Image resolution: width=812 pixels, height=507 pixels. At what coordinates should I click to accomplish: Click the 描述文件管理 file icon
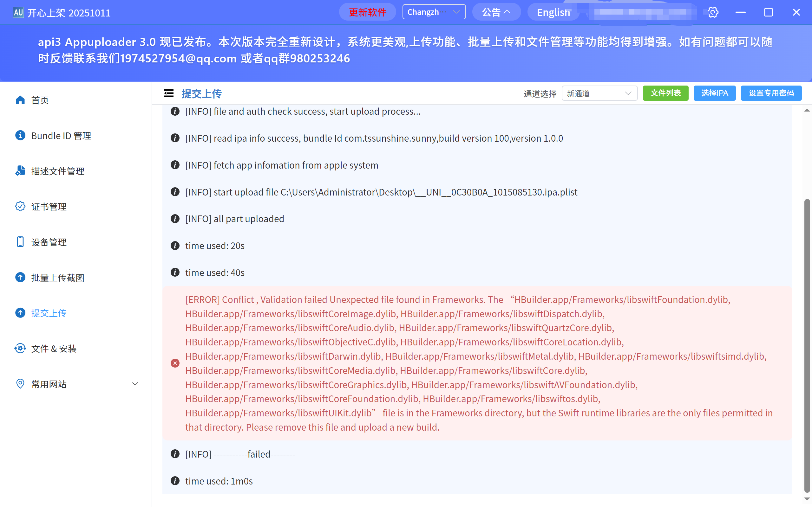(x=20, y=171)
